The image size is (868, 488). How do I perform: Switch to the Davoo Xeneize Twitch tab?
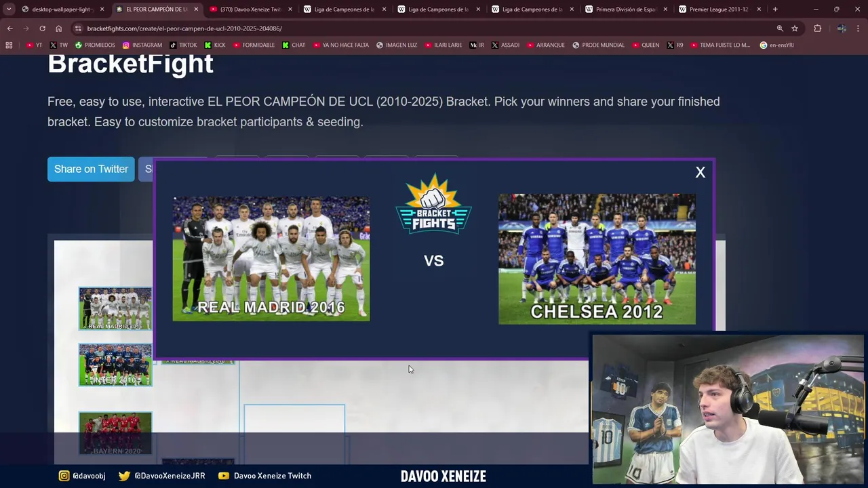tap(250, 9)
